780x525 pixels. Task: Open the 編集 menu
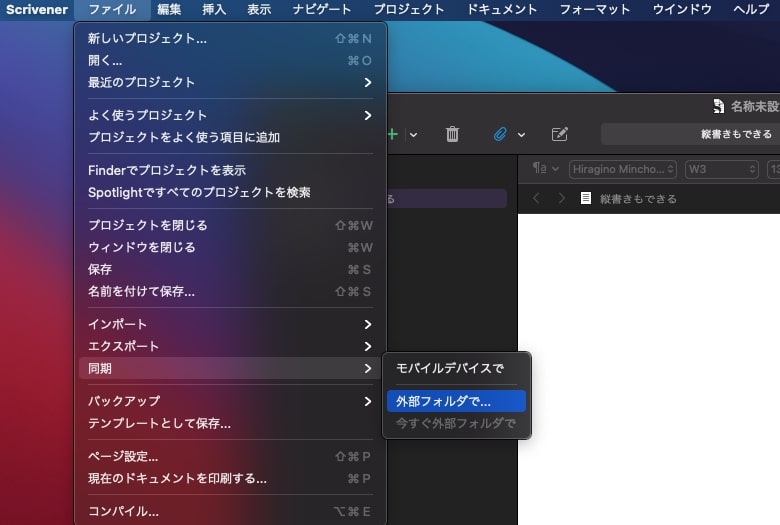coord(169,9)
